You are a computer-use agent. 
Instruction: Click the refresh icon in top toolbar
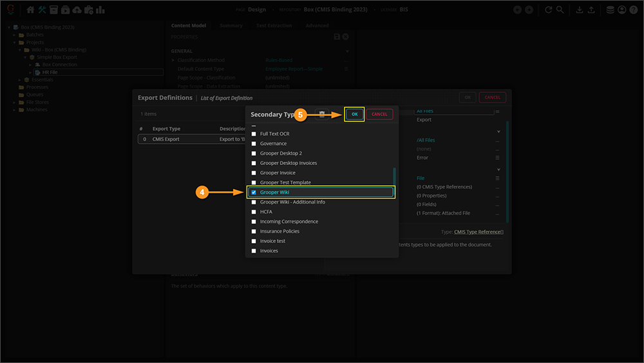(x=549, y=10)
